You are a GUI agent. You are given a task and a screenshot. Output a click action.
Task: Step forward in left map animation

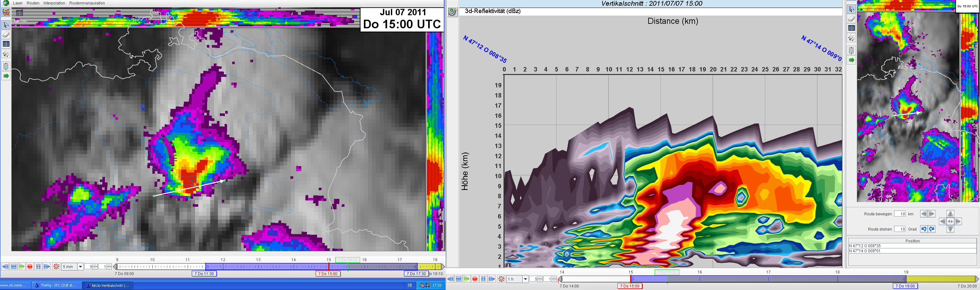point(46,266)
